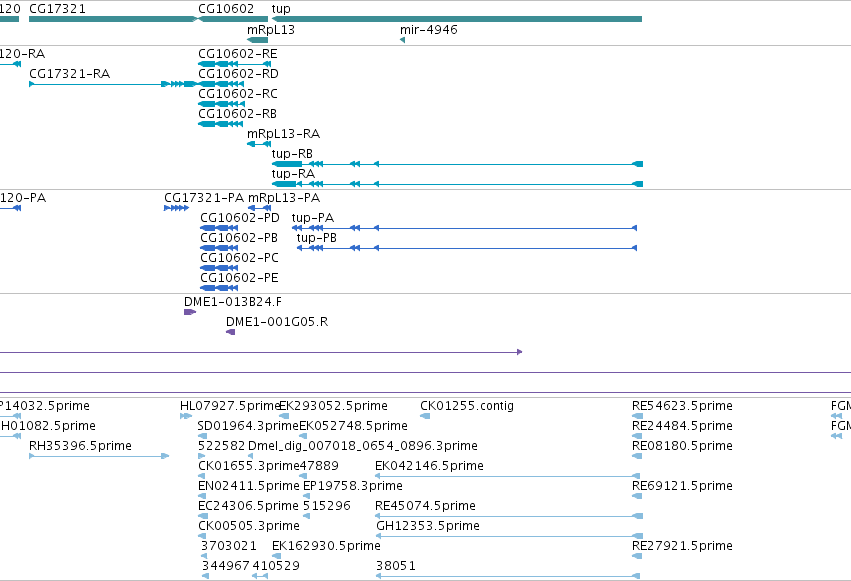Click the 47889 feature label
Image resolution: width=851 pixels, height=581 pixels.
coord(319,467)
